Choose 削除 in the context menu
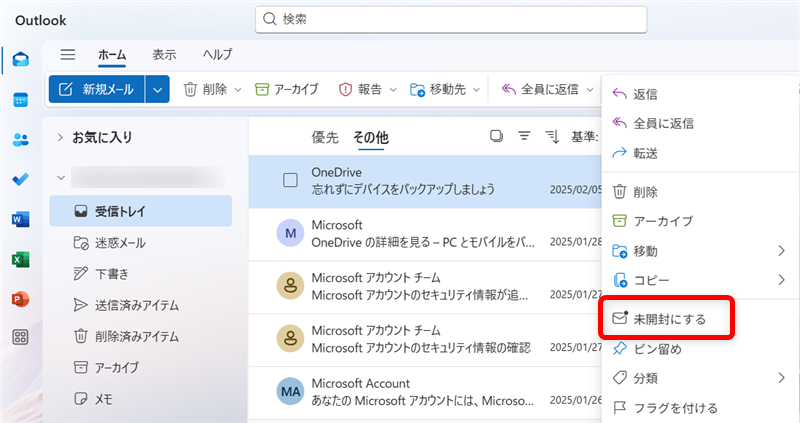The image size is (800, 423). [699, 192]
